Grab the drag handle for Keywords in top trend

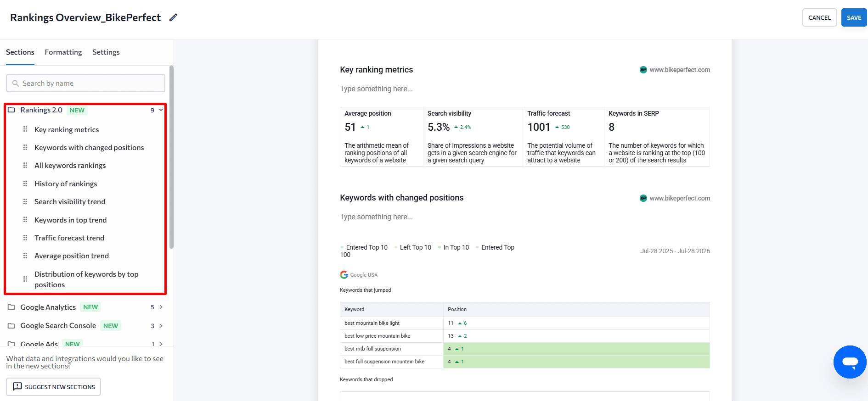point(25,220)
